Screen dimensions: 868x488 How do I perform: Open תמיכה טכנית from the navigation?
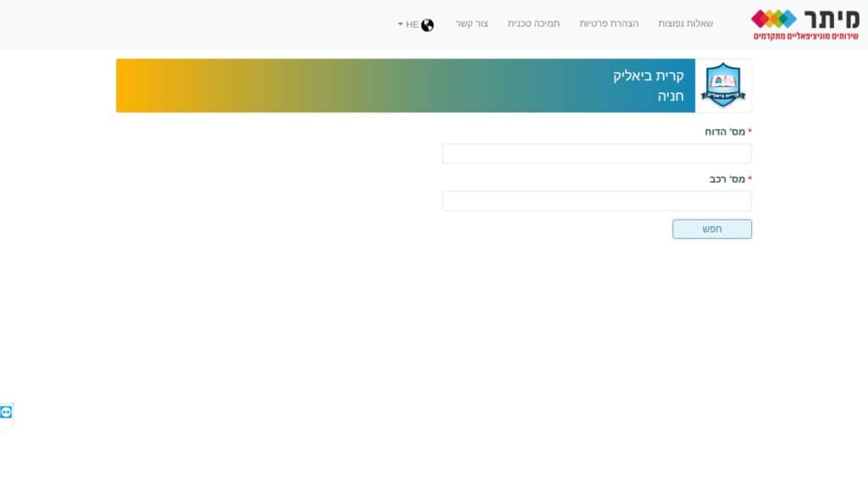click(534, 24)
